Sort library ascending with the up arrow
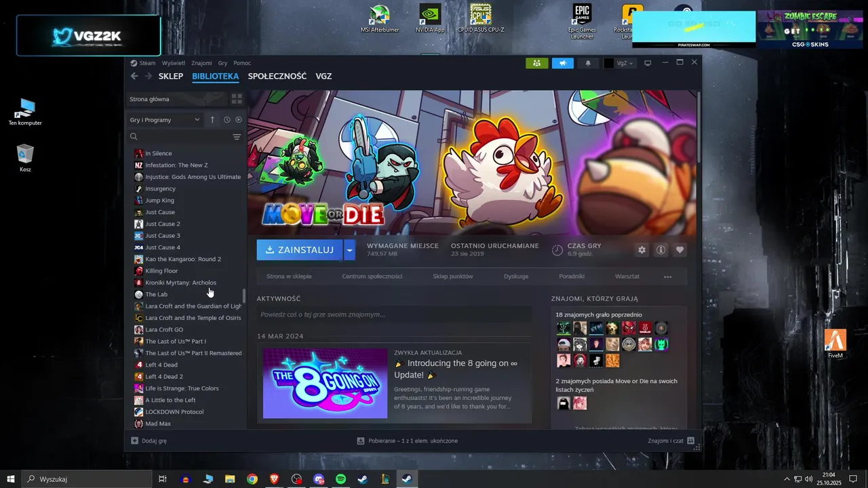Viewport: 868px width, 488px height. [212, 119]
